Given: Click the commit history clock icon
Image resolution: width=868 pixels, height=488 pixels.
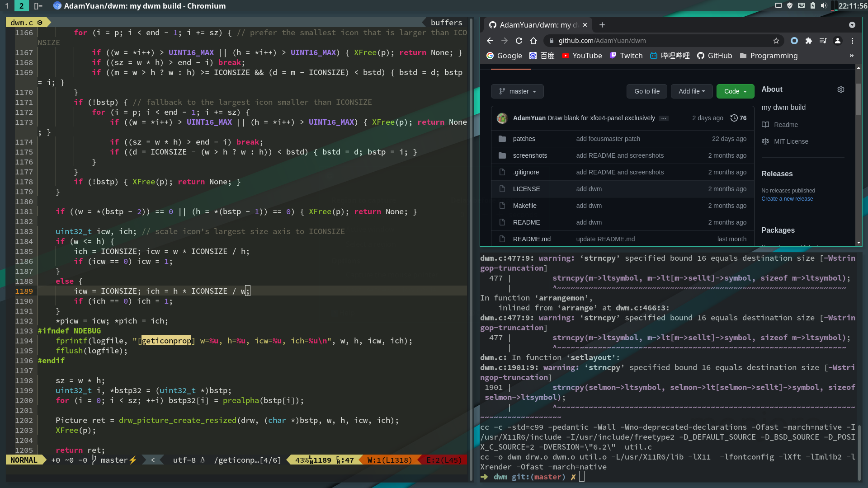Looking at the screenshot, I should (x=734, y=118).
